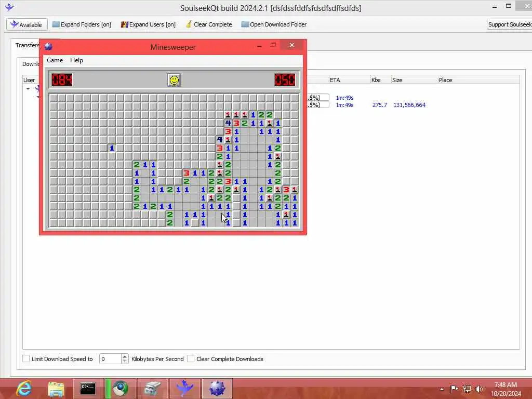This screenshot has height=399, width=532.
Task: Click the Minesweeper title bar mine icon
Action: (48, 46)
